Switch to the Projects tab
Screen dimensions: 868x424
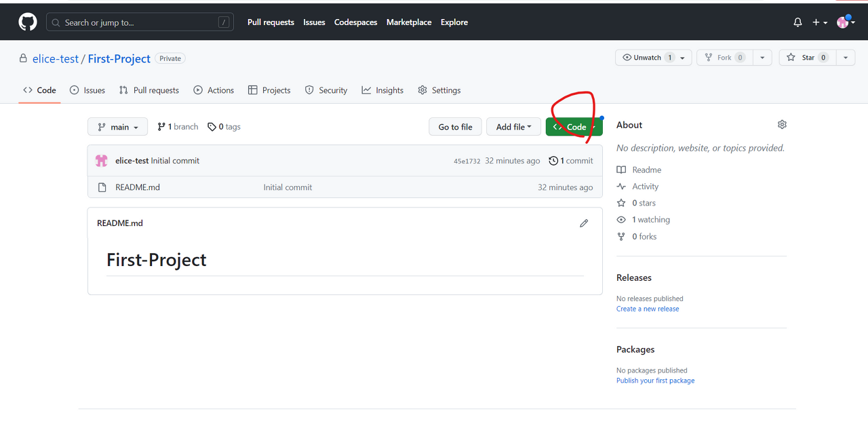(269, 90)
